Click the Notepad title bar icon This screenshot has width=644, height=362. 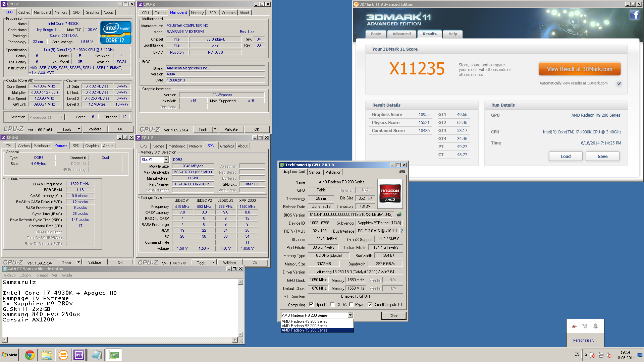(5, 269)
